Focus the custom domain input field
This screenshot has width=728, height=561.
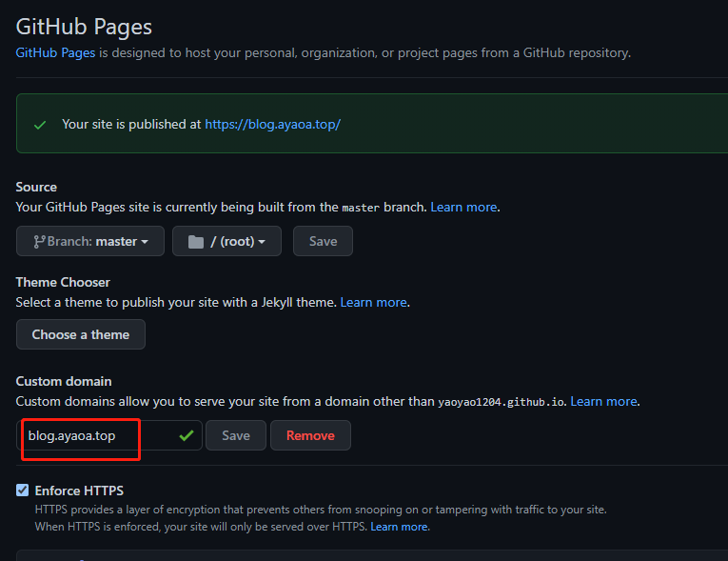tap(109, 435)
